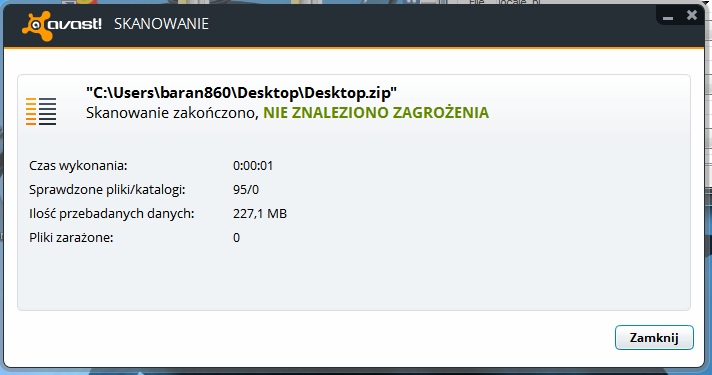Click the avast! logo in header
This screenshot has width=712, height=375.
click(62, 25)
